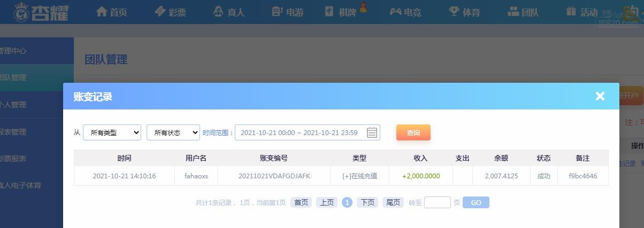Screen dimensions: 644x228
Task: Click the calendar icon in date range field
Action: (x=372, y=132)
